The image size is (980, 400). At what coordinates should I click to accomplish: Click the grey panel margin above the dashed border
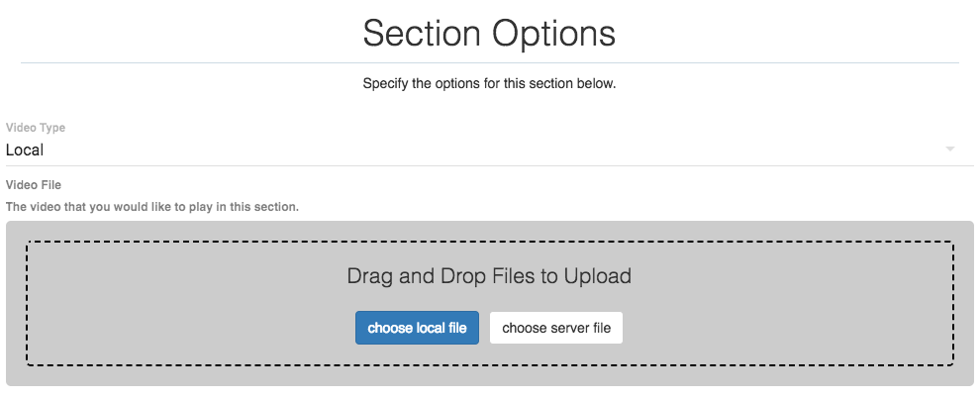click(489, 231)
